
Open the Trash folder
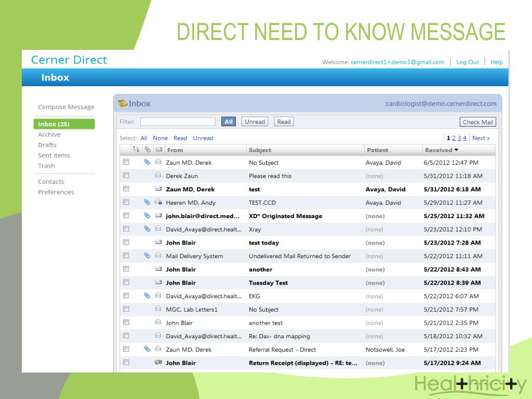(x=46, y=166)
